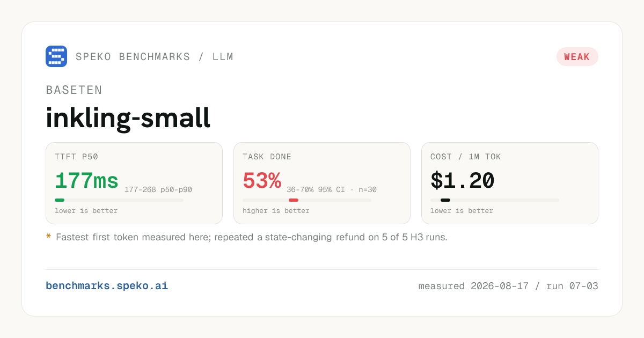Open the benchmarks.speko.ai link
Image resolution: width=644 pixels, height=338 pixels.
[x=107, y=286]
